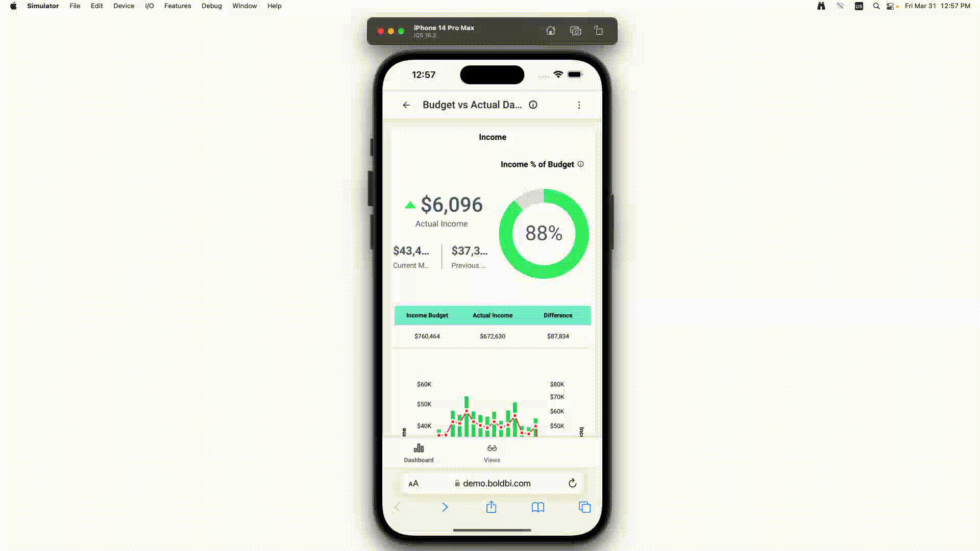Click the info icon next to Budget title
The height and width of the screenshot is (551, 980).
[533, 105]
